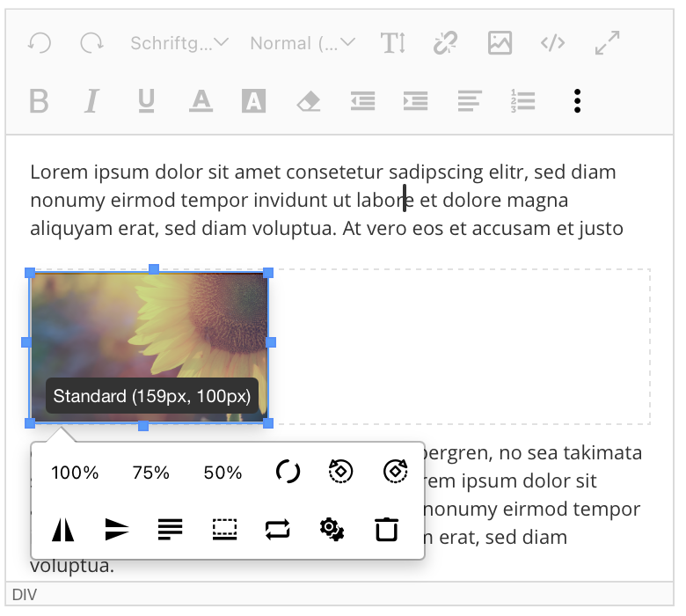This screenshot has width=686, height=616.
Task: Open the text highlight color tool
Action: point(254,101)
